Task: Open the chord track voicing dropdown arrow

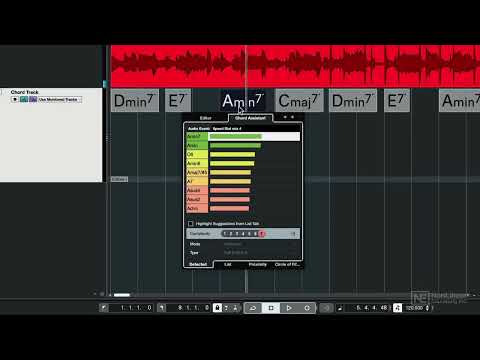Action: (15, 99)
